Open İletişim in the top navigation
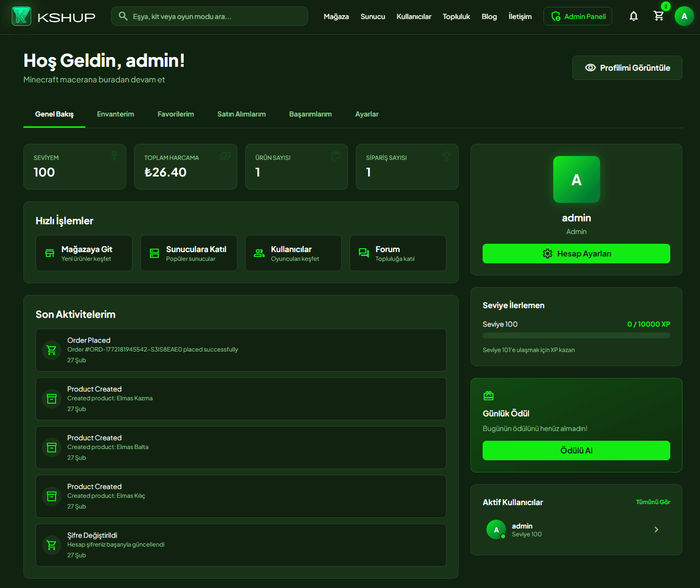Viewport: 700px width, 588px height. (x=520, y=17)
